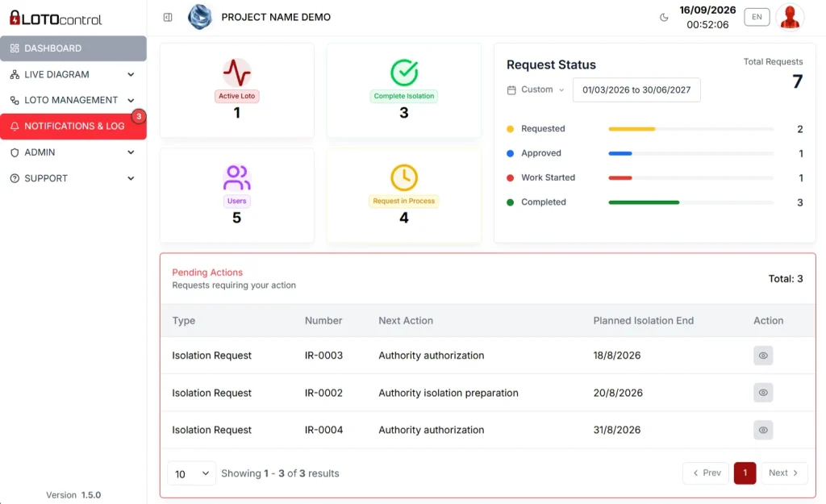The image size is (826, 504).
Task: Open the ADMIN menu
Action: pyautogui.click(x=73, y=152)
